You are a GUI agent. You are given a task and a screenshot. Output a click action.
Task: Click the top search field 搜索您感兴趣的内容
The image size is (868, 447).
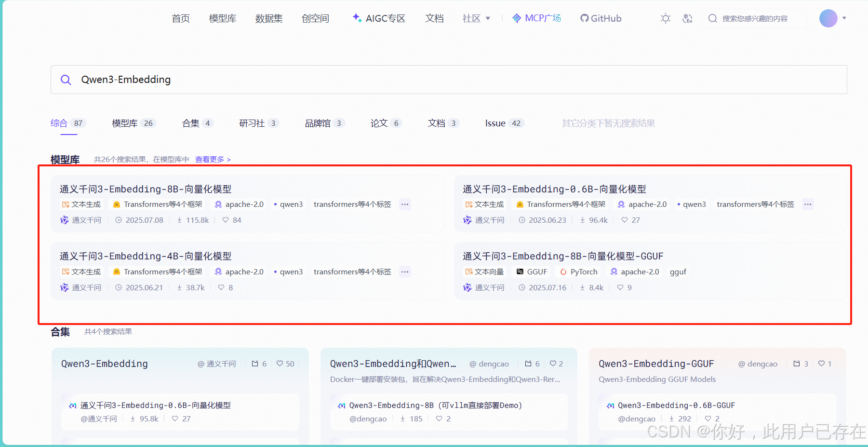click(755, 18)
